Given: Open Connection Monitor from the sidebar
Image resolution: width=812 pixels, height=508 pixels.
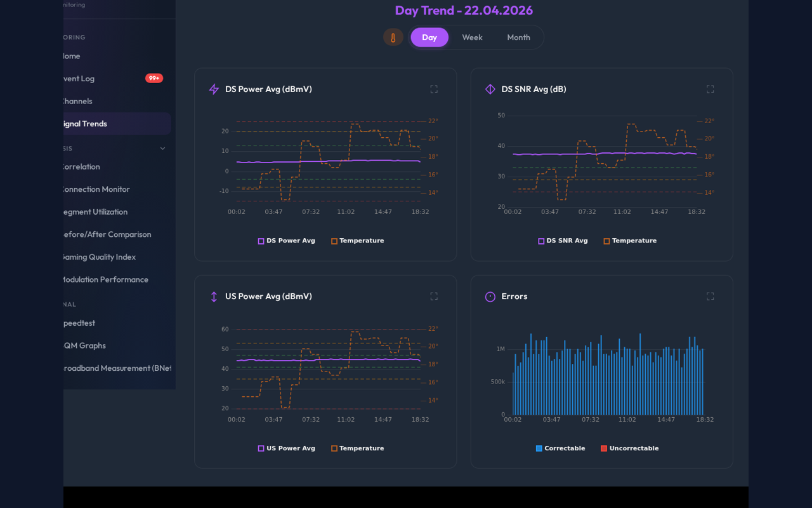Looking at the screenshot, I should pyautogui.click(x=95, y=189).
